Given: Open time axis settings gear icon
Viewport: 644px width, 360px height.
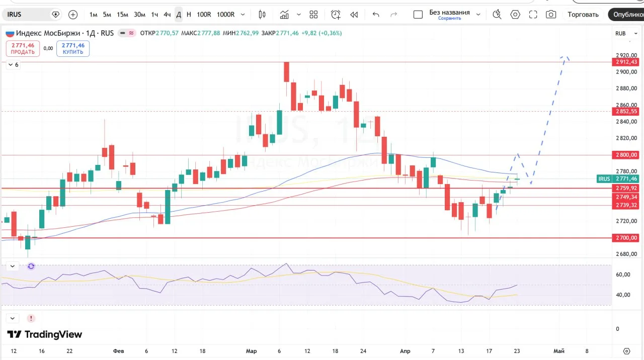Looking at the screenshot, I should (x=626, y=351).
